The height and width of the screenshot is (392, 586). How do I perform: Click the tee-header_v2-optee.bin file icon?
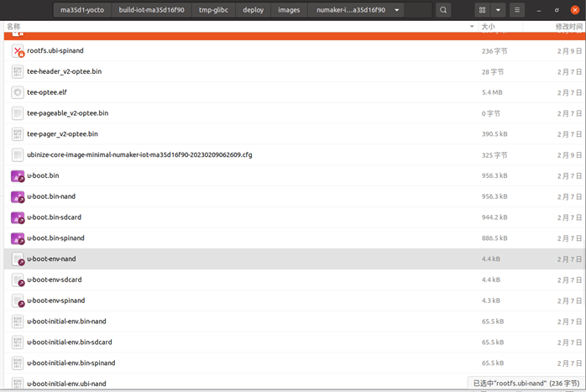(18, 72)
